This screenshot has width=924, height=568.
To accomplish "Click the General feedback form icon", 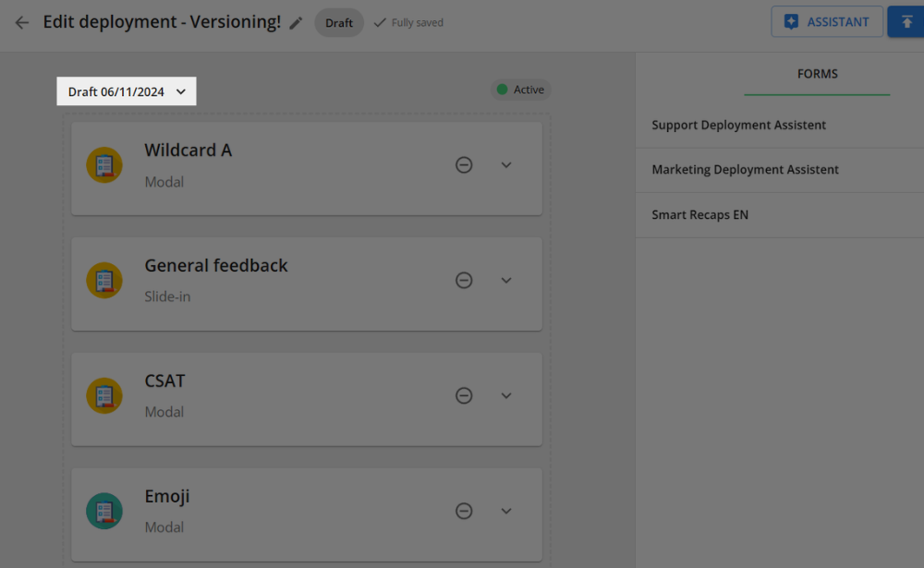I will click(x=104, y=280).
